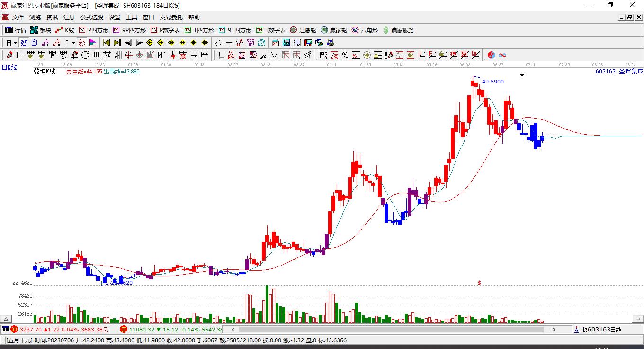Click the chart's right scroll arrow

click(554, 329)
